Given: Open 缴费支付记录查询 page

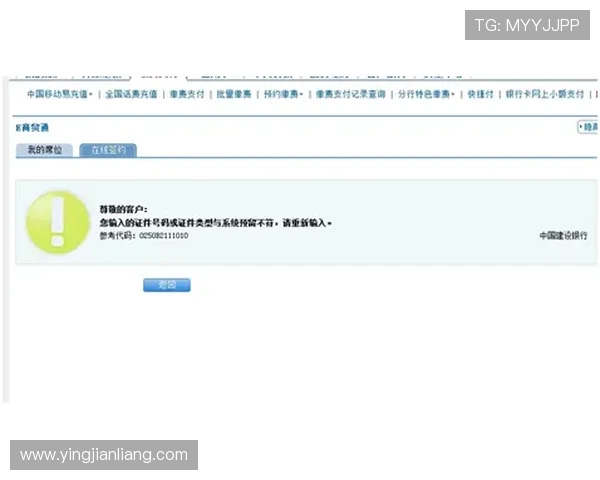Looking at the screenshot, I should point(351,94).
